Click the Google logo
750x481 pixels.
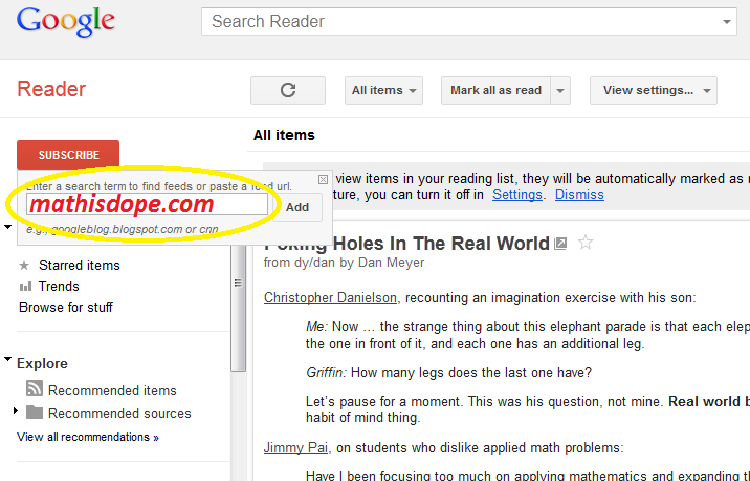[66, 22]
